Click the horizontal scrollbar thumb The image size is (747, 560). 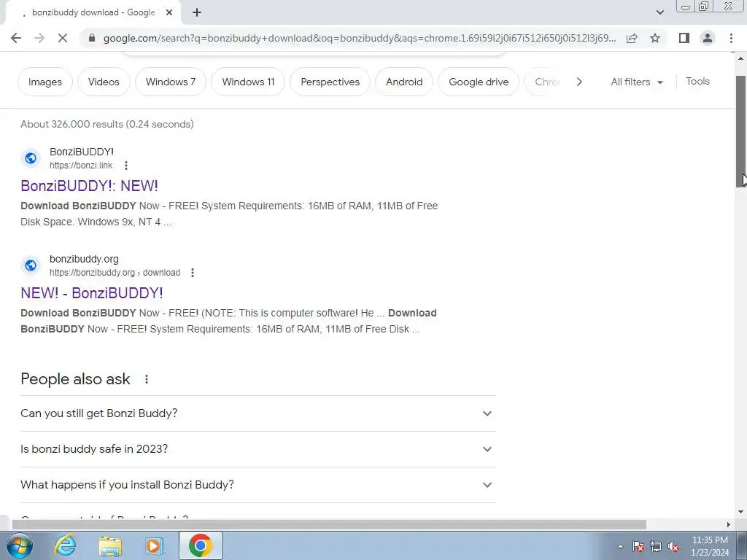tap(329, 524)
